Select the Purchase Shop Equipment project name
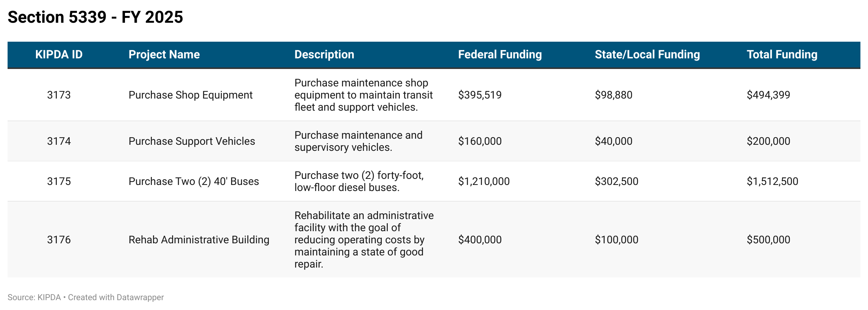Viewport: 868px width, 310px height. pyautogui.click(x=190, y=95)
